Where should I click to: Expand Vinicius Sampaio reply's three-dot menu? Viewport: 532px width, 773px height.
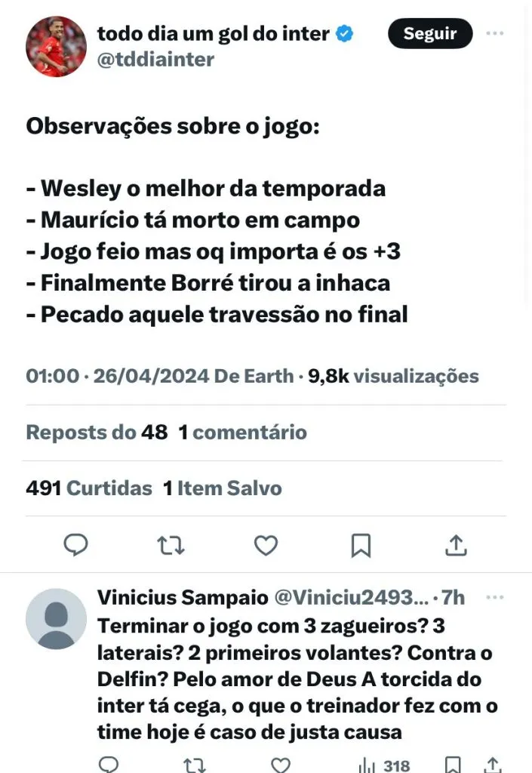[495, 599]
